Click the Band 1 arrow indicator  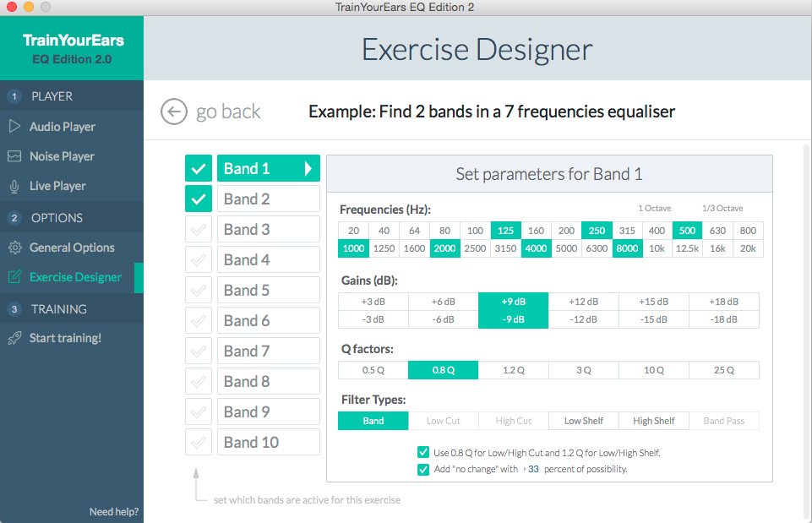point(308,169)
